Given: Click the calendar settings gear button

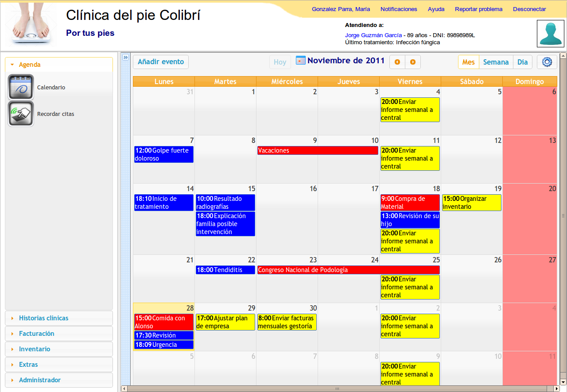Looking at the screenshot, I should [x=547, y=62].
